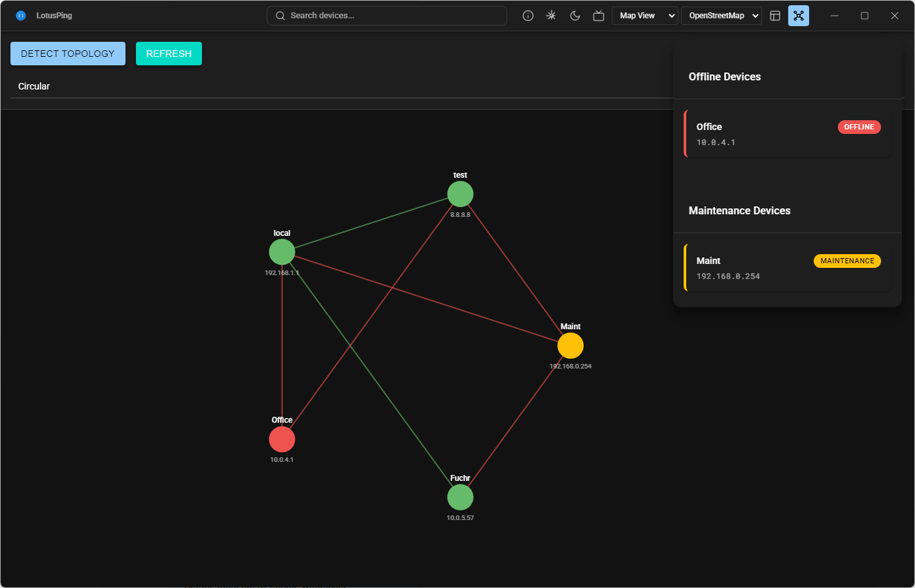Image resolution: width=915 pixels, height=588 pixels.
Task: Click the TV display mode icon
Action: [x=598, y=15]
